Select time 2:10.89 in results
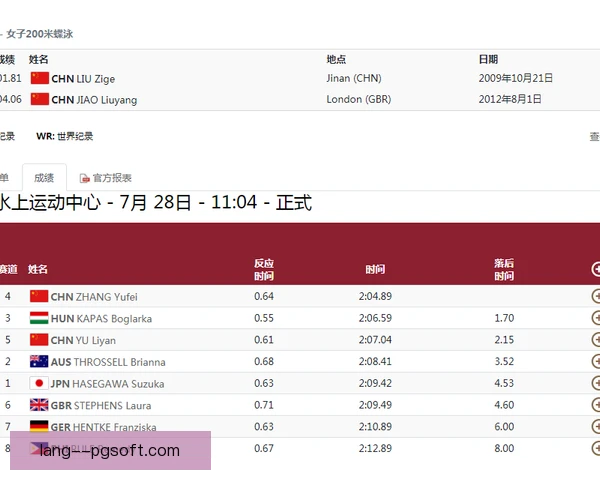Image resolution: width=600 pixels, height=480 pixels. (375, 426)
